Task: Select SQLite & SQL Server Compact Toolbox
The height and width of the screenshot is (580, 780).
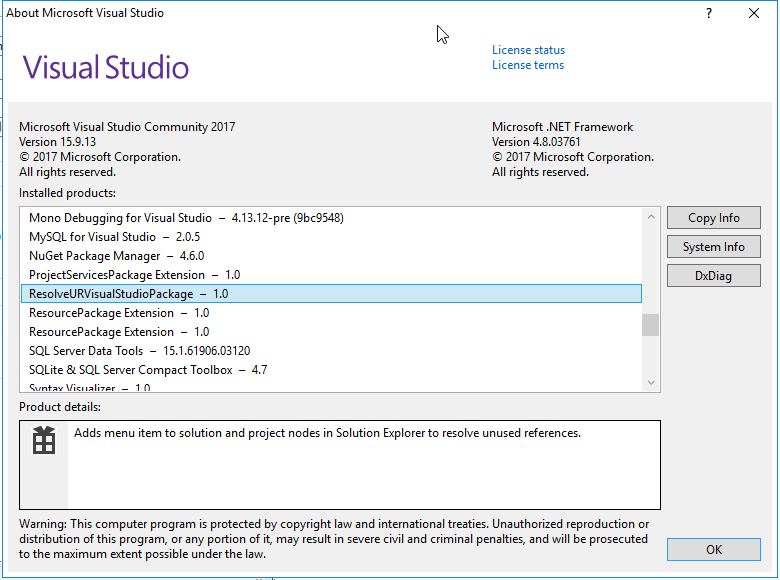Action: point(148,370)
